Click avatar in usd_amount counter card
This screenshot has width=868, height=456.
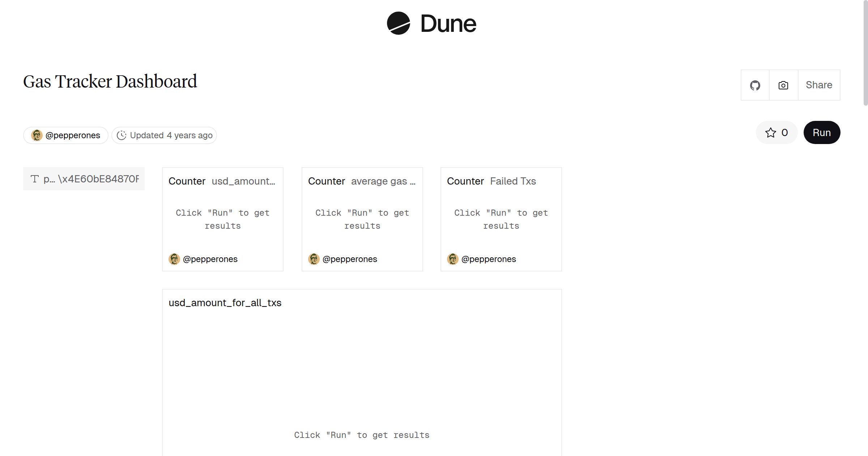[x=174, y=259]
